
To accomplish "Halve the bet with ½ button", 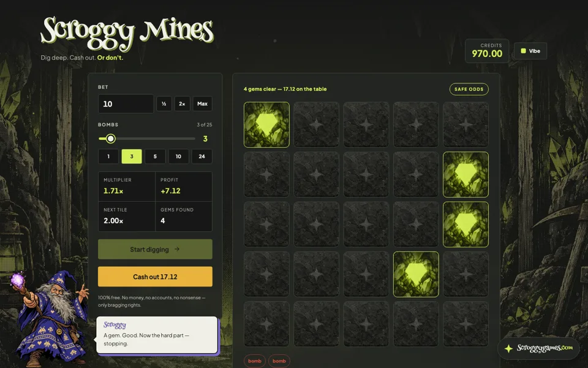I will coord(164,104).
